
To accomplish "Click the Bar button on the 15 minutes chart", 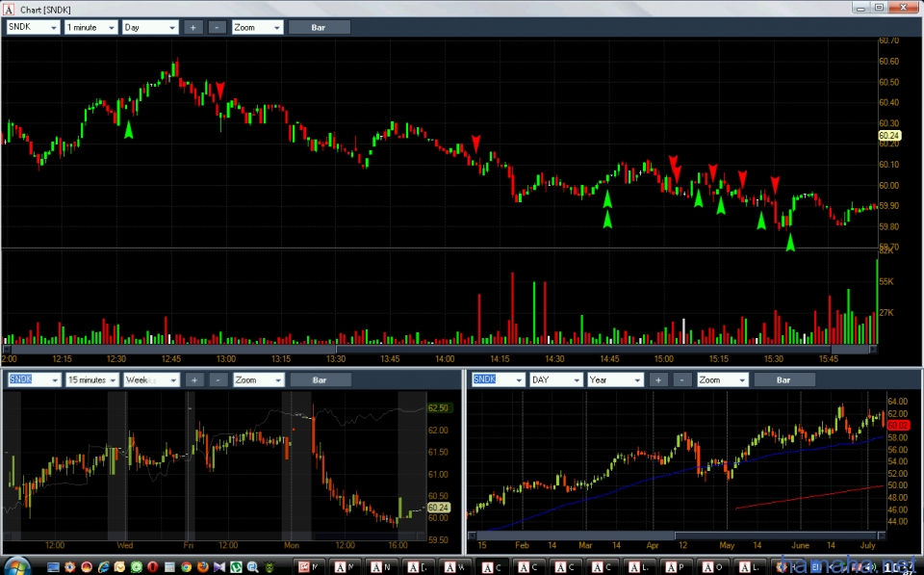I will (x=320, y=379).
